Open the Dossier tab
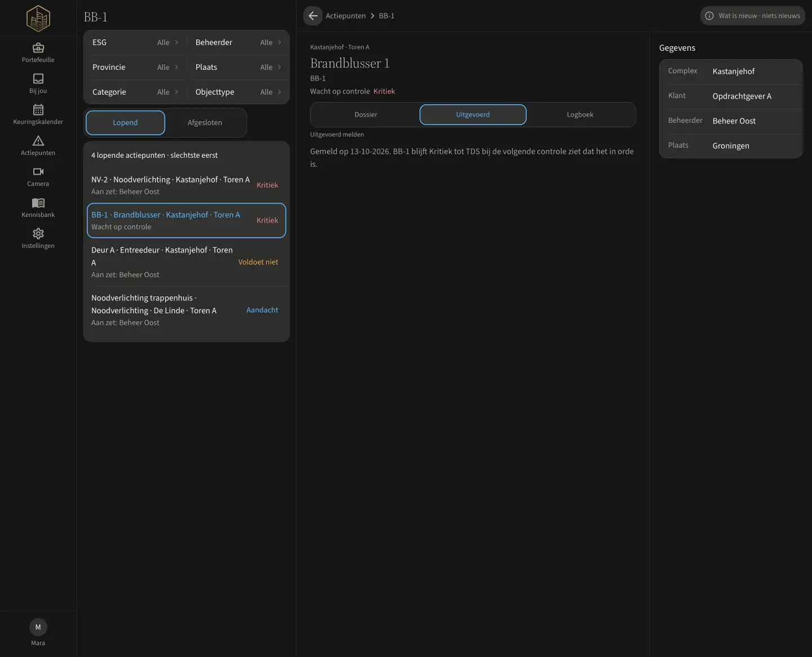 [x=365, y=114]
